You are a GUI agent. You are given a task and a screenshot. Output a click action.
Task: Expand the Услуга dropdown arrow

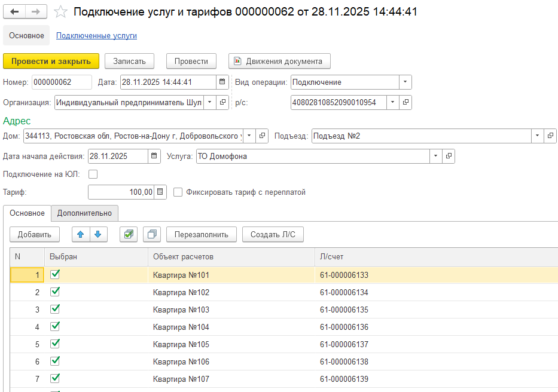coord(435,156)
